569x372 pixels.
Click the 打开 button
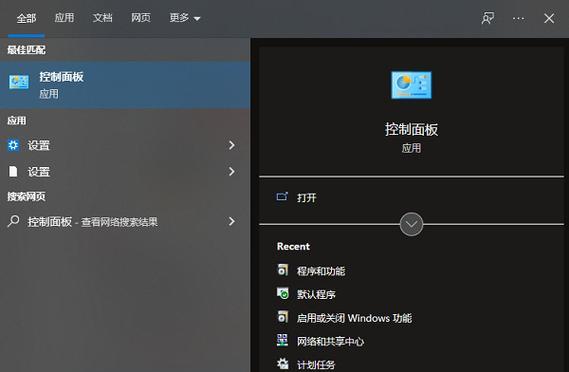point(306,198)
